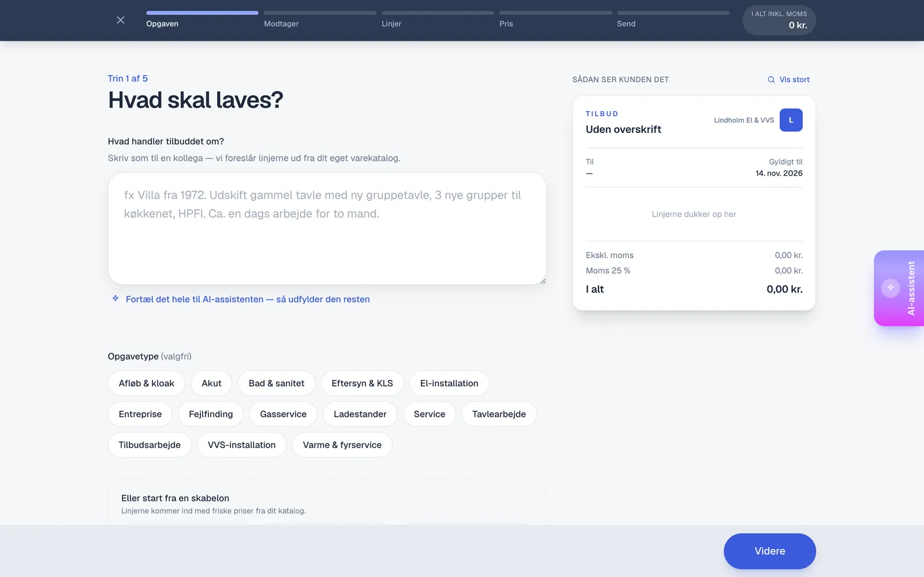Click the sparkle icon next to the AI-assistent link
The image size is (924, 577).
pos(115,299)
